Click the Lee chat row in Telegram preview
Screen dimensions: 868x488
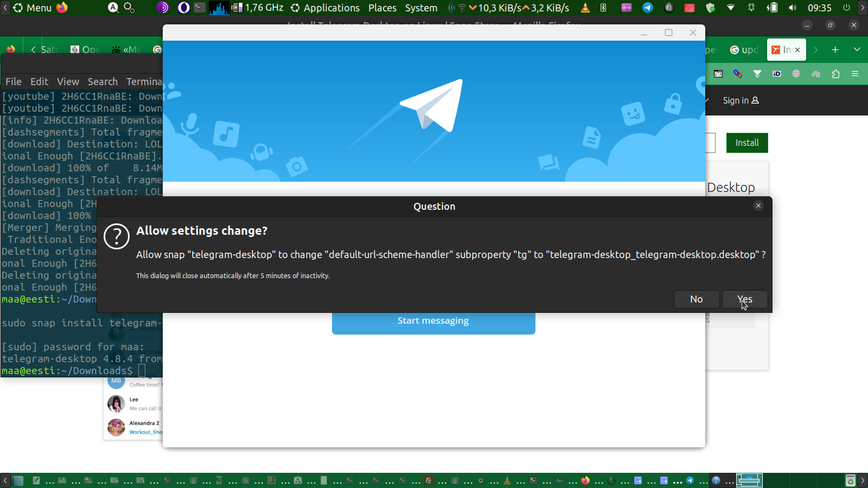(133, 404)
